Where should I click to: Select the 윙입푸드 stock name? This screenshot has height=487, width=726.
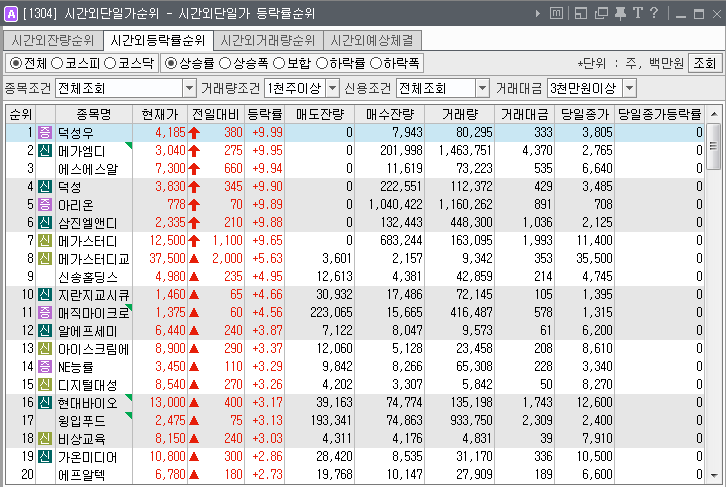[81, 421]
